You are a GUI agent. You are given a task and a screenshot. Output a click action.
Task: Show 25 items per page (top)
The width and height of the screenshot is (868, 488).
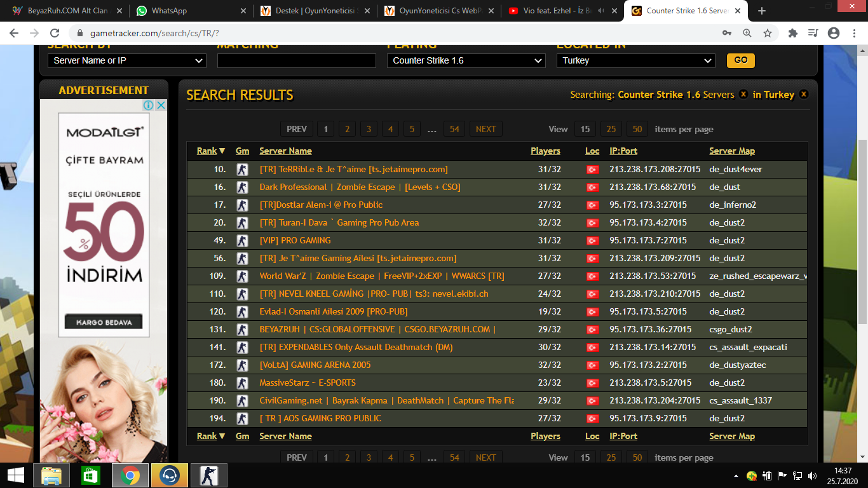coord(611,129)
